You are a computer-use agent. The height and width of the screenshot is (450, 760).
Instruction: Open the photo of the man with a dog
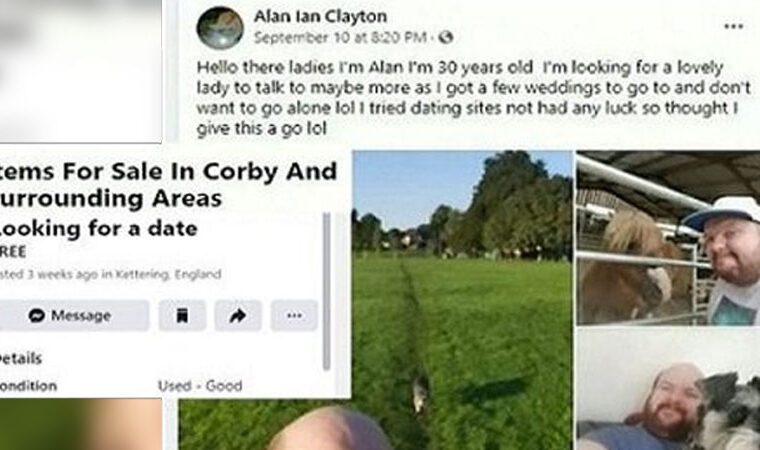click(668, 389)
